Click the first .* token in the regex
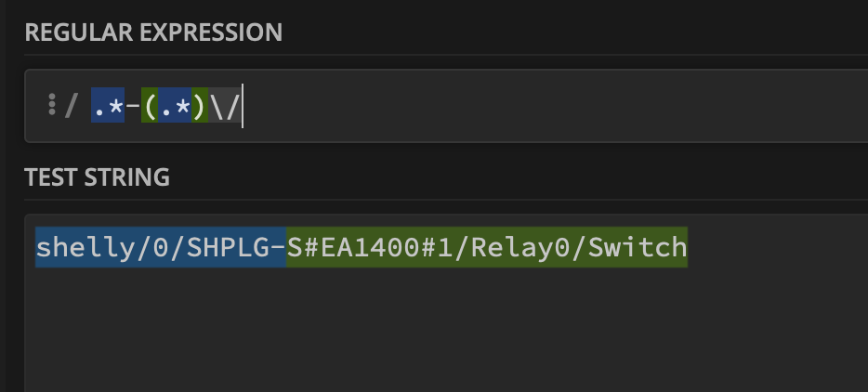Screen dimensions: 868x392 coord(107,108)
